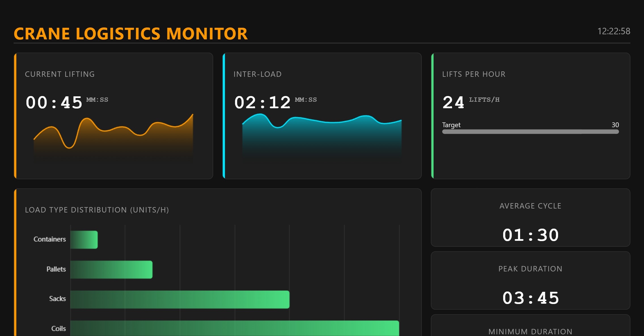Select the Minimum Duration label
Viewport: 644px width, 336px height.
point(530,332)
